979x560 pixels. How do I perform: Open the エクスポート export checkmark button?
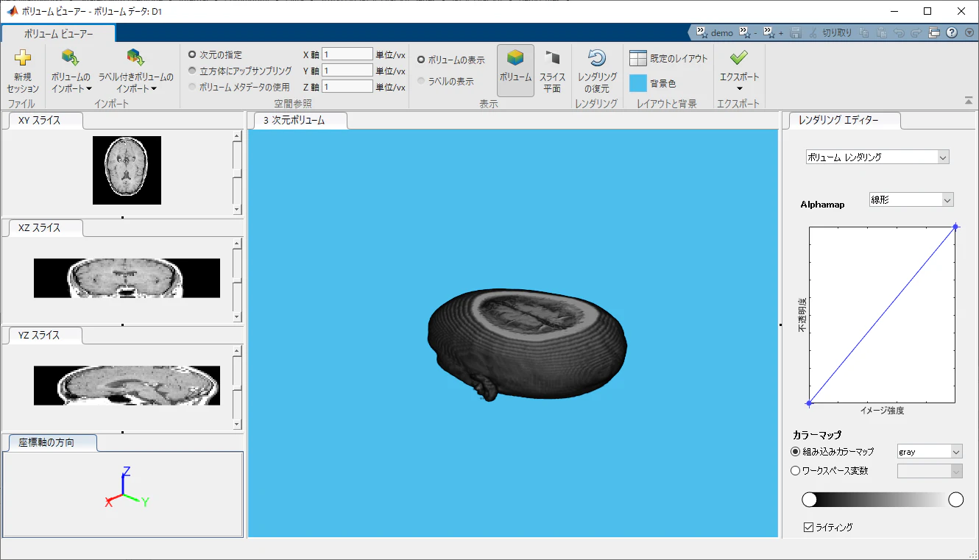[x=739, y=71]
